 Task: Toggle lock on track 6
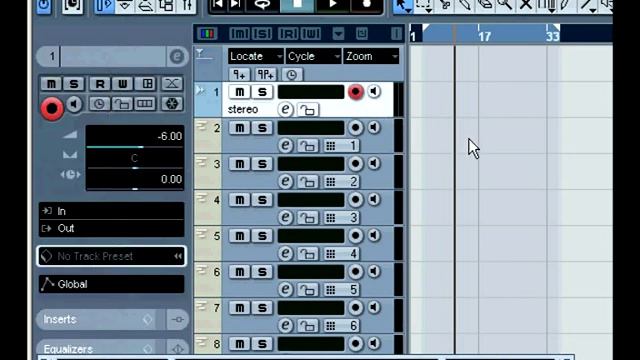pyautogui.click(x=308, y=289)
